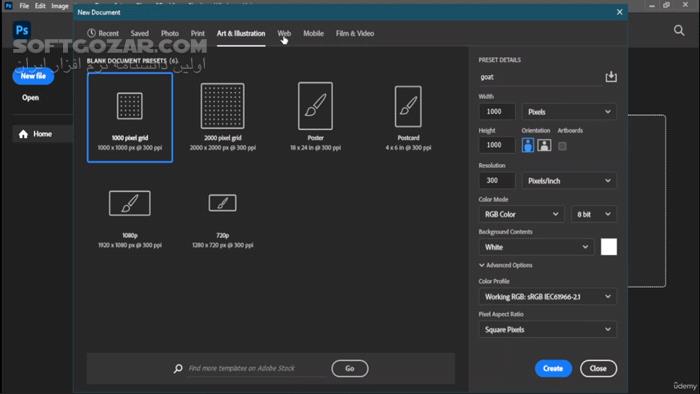
Task: Open the Square Pixels aspect ratio dropdown
Action: coord(548,330)
